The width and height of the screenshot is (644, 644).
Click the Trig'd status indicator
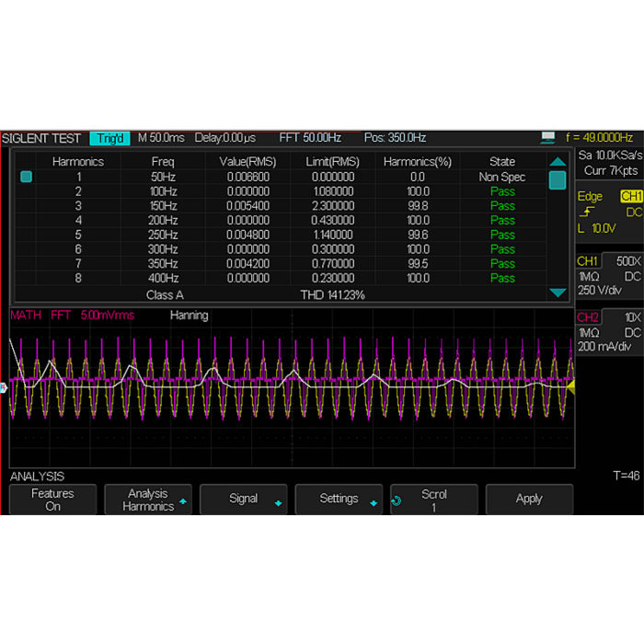[x=109, y=138]
